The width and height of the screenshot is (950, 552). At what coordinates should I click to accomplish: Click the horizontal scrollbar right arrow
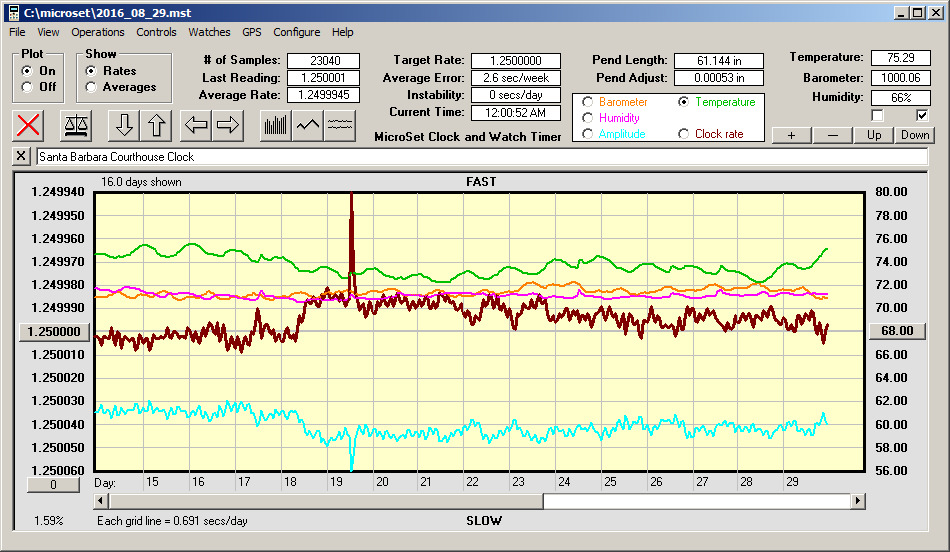[x=857, y=501]
